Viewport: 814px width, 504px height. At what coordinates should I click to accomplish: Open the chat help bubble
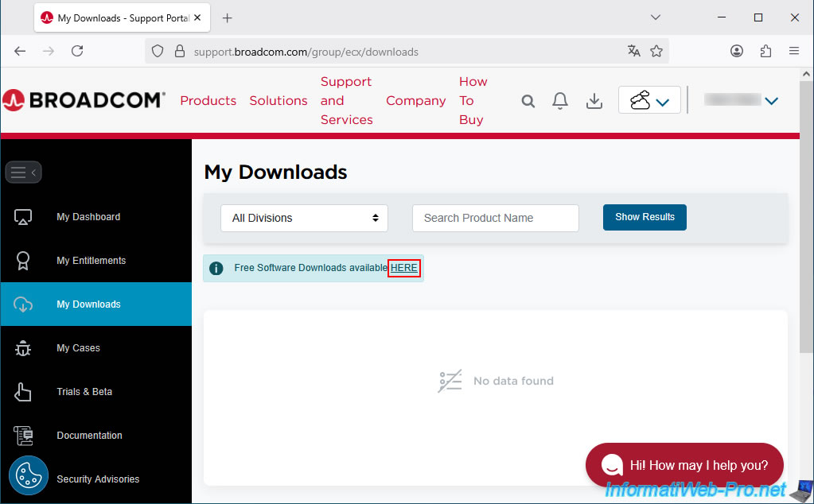pyautogui.click(x=684, y=465)
